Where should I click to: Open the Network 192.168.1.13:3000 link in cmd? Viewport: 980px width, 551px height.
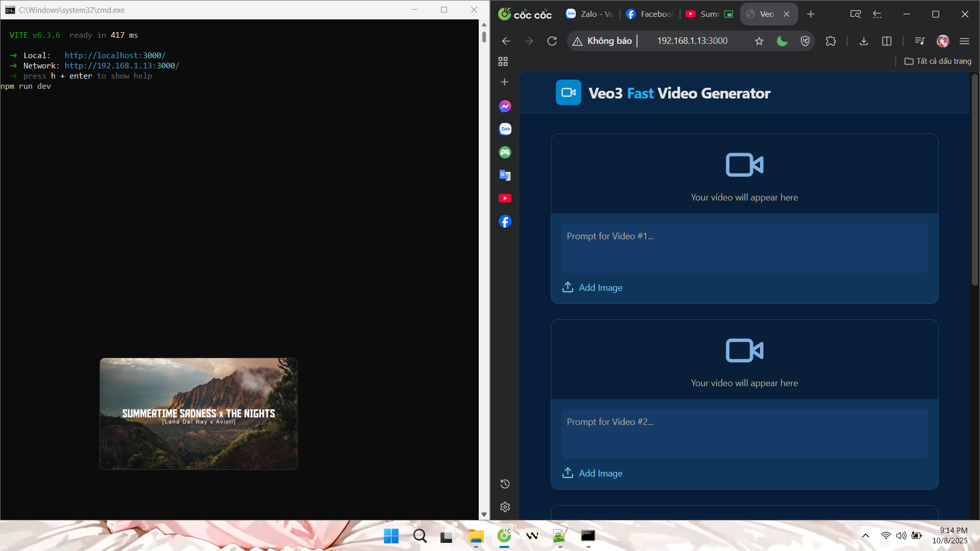click(x=122, y=65)
